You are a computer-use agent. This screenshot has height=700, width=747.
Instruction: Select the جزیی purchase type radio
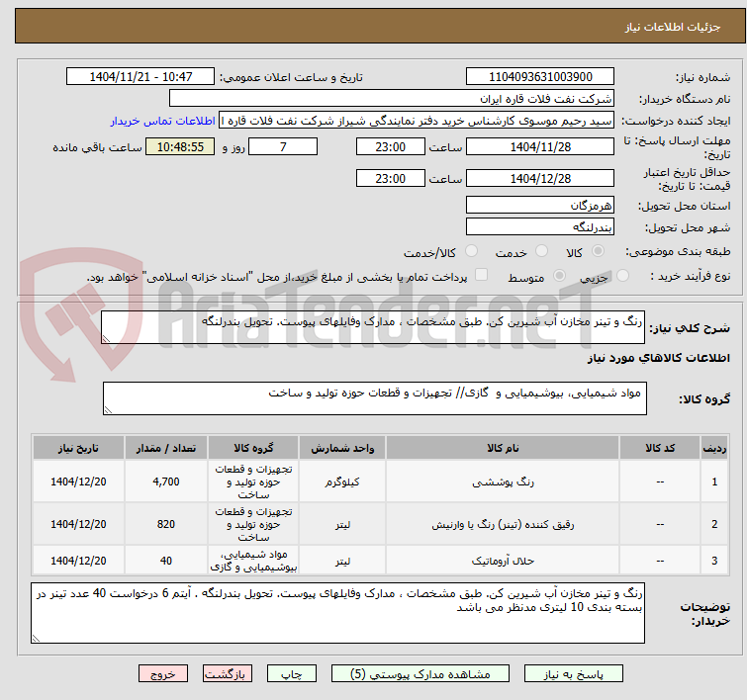[x=622, y=275]
